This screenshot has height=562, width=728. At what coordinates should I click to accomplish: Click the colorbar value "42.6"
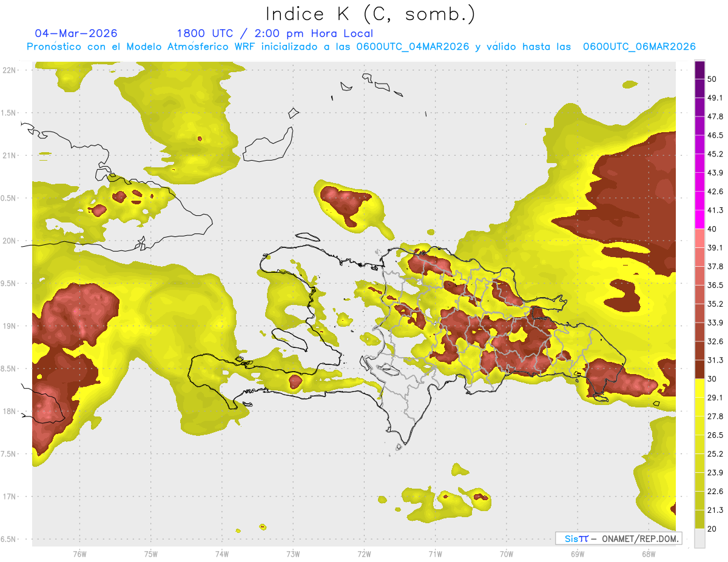(x=715, y=192)
